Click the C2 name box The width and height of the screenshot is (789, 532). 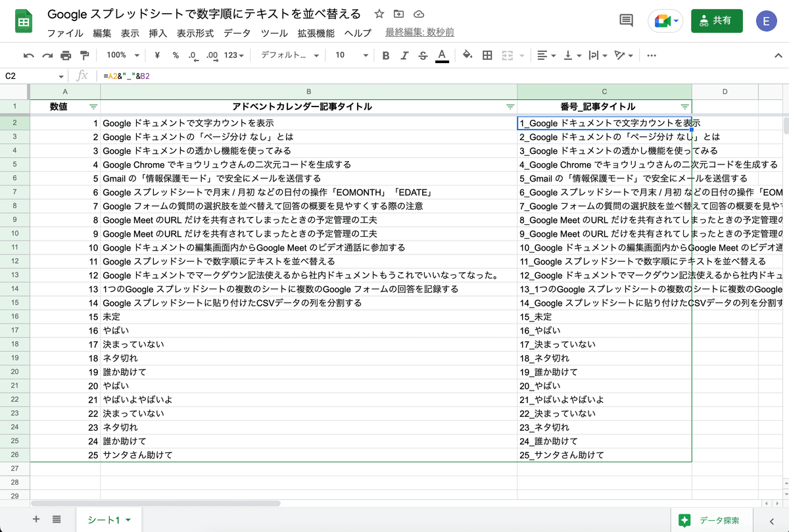click(30, 76)
